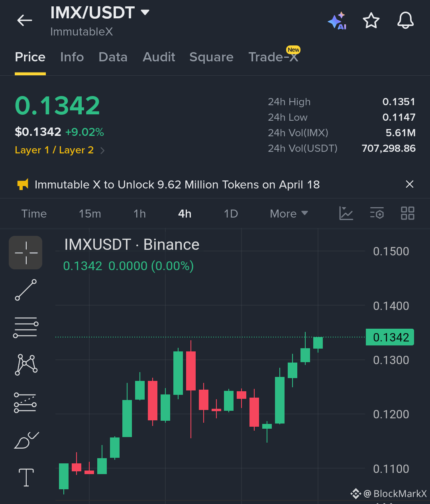Tap the ImmutableX subtitle text
430x504 pixels.
tap(82, 32)
